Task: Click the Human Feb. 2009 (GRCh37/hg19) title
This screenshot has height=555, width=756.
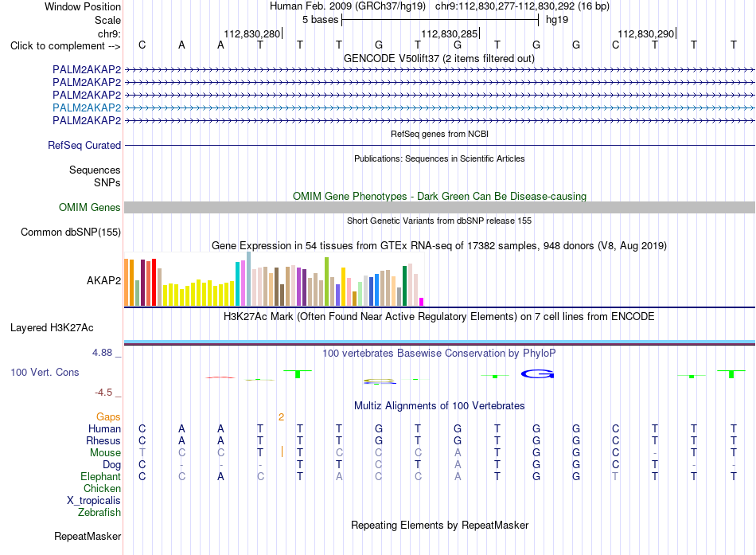Action: click(347, 6)
